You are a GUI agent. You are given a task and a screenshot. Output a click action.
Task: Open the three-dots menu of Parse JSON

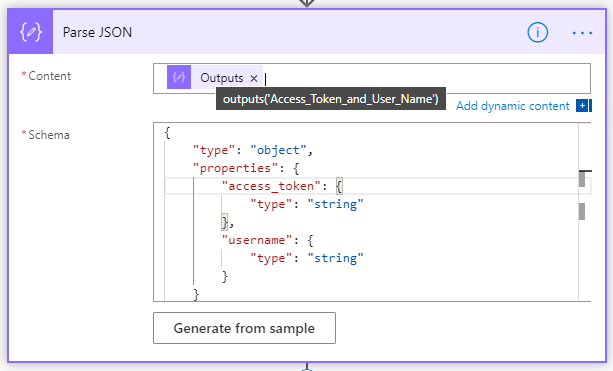click(582, 33)
